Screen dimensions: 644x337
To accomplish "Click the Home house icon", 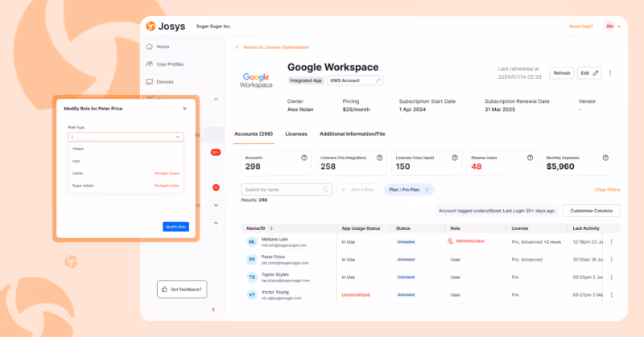I will coord(150,47).
